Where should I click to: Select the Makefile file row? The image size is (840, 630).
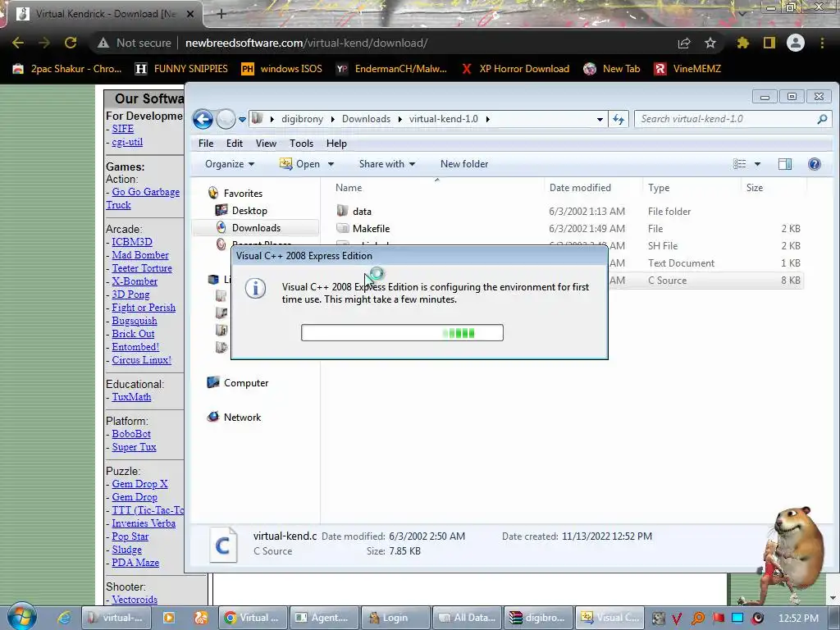568,228
